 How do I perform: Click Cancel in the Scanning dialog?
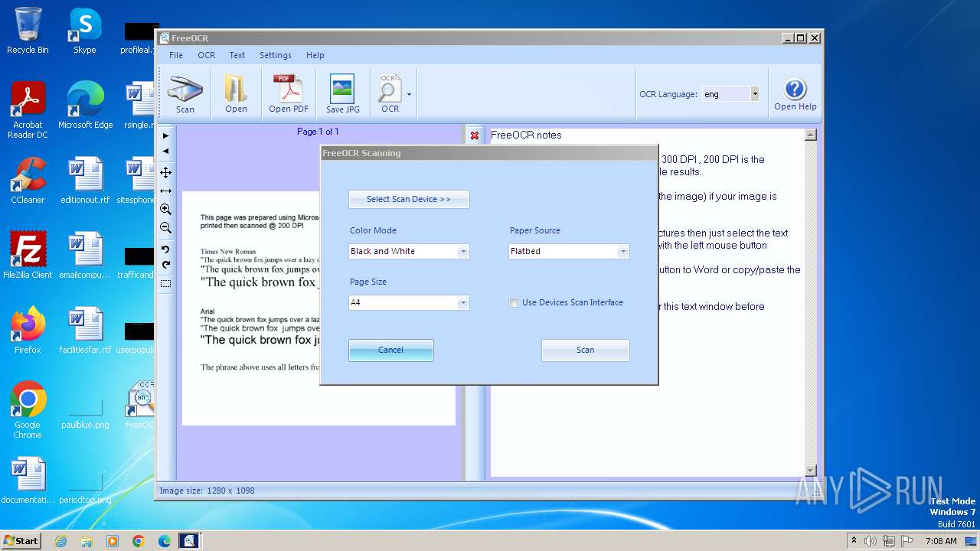point(390,350)
